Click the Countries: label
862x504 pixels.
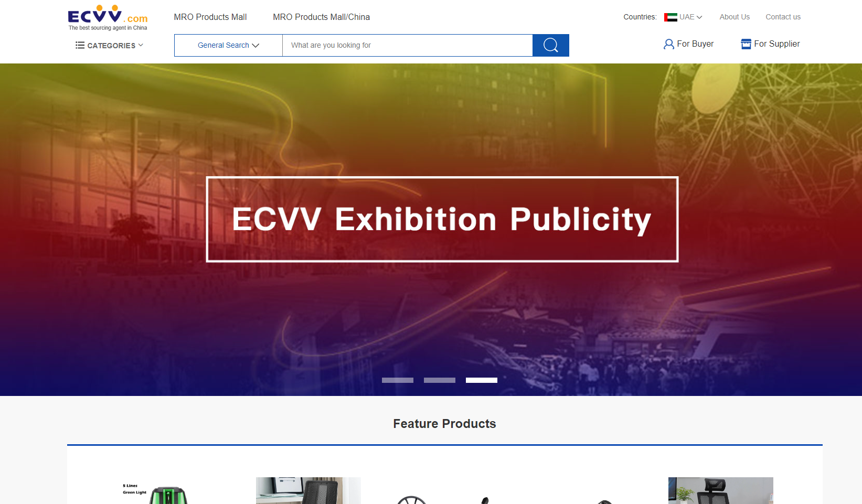pos(640,17)
